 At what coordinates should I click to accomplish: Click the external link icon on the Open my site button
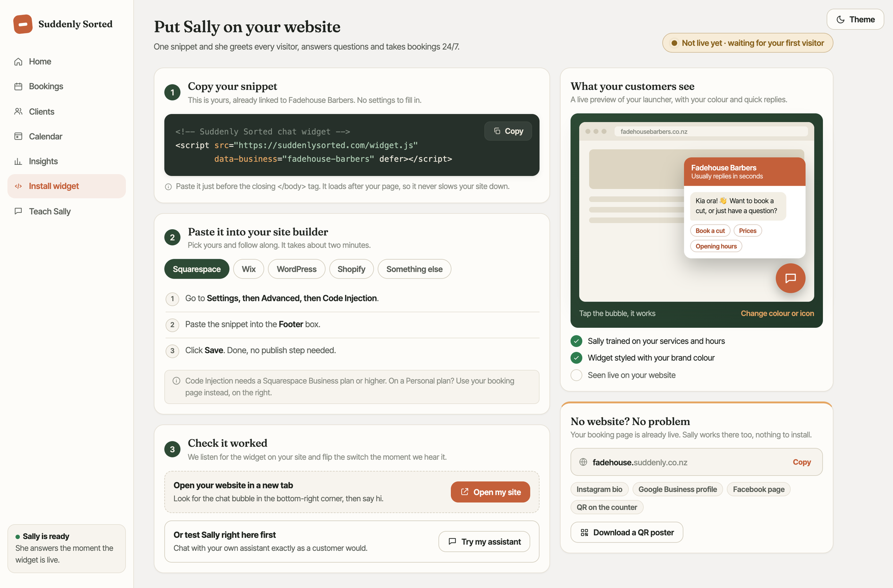coord(464,492)
